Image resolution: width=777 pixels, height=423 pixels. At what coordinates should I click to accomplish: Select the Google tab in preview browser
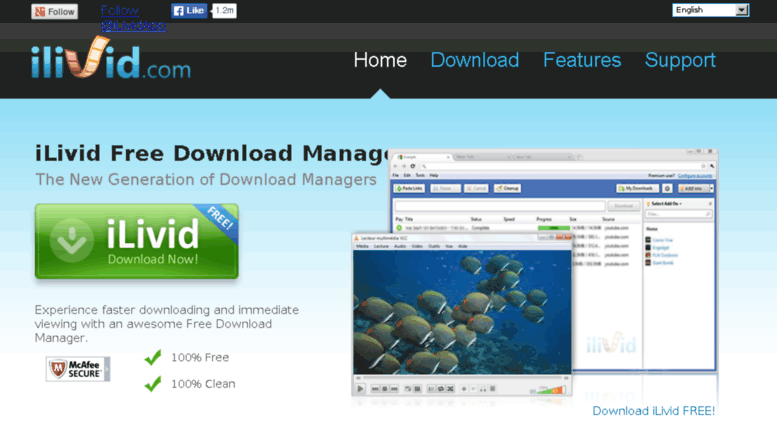click(421, 157)
